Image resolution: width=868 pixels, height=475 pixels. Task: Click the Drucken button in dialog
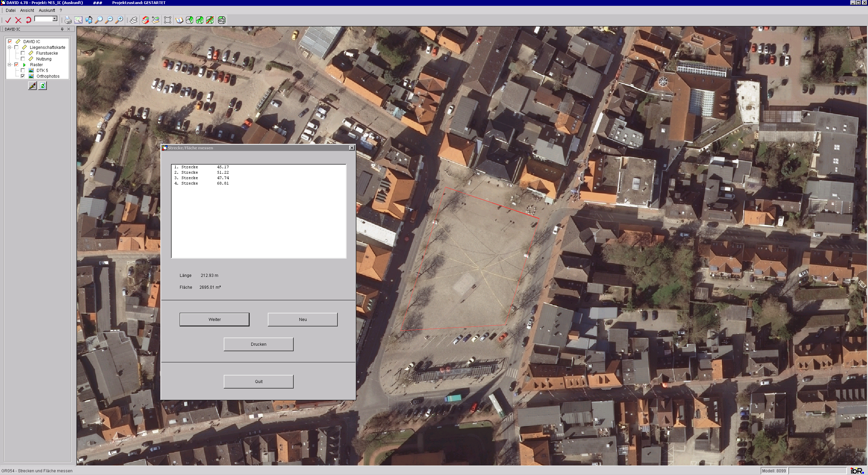[x=258, y=344]
